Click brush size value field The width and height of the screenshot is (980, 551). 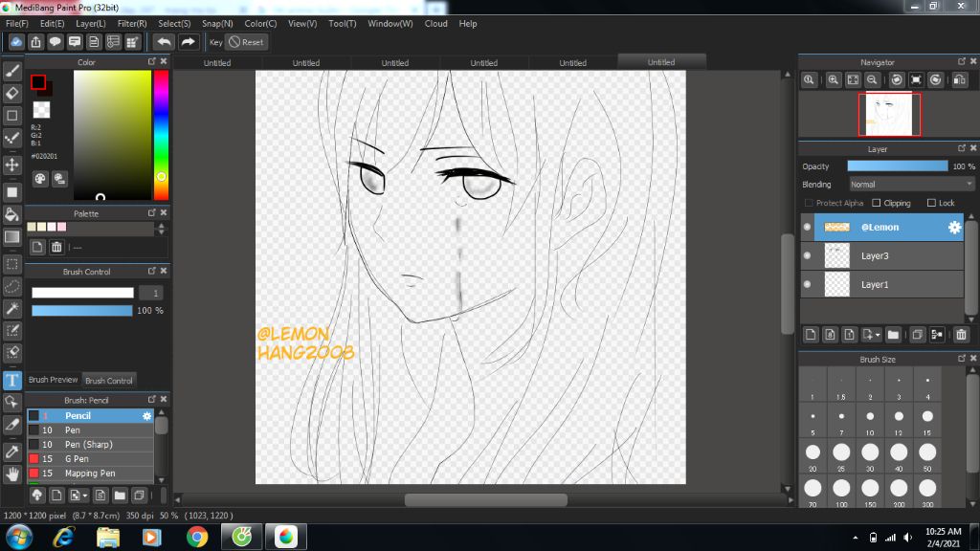click(x=150, y=293)
